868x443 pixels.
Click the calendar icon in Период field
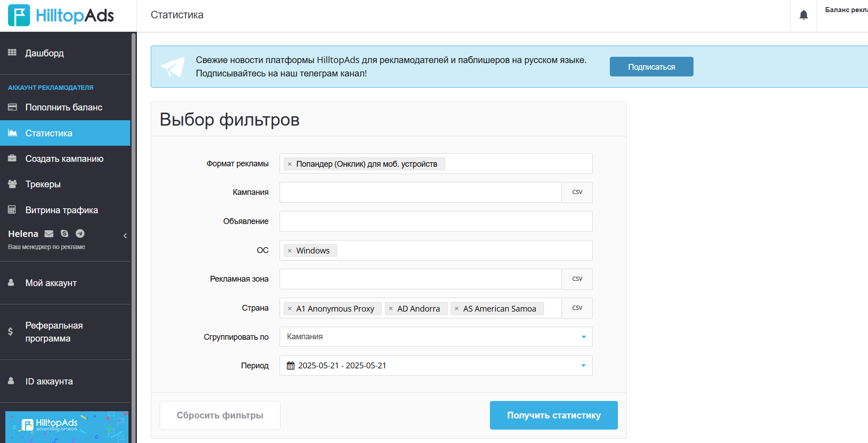pyautogui.click(x=291, y=366)
